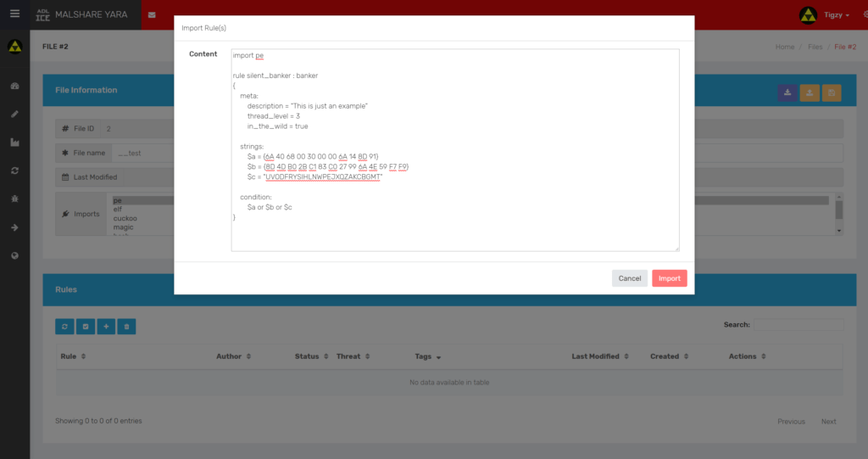Image resolution: width=868 pixels, height=459 pixels.
Task: Go to the Files breadcrumb link
Action: pyautogui.click(x=815, y=47)
